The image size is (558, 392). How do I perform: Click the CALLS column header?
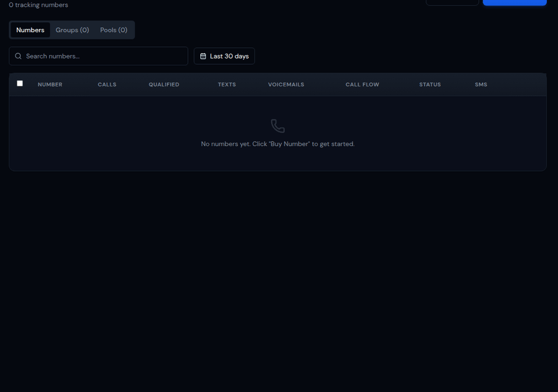tap(107, 85)
